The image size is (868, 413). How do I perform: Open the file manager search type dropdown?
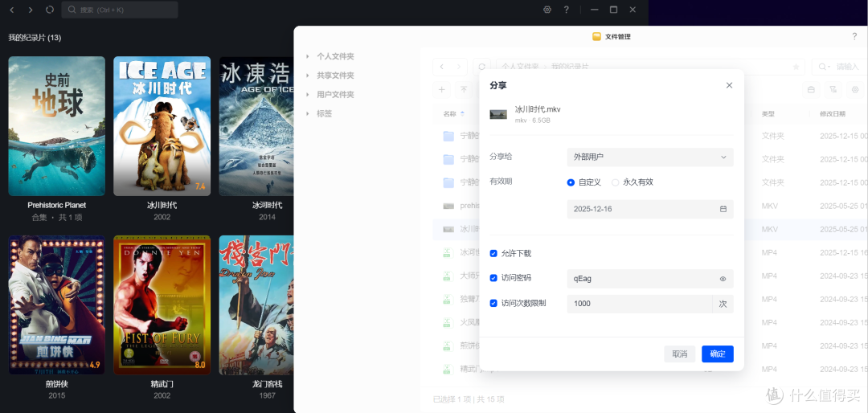(x=823, y=67)
